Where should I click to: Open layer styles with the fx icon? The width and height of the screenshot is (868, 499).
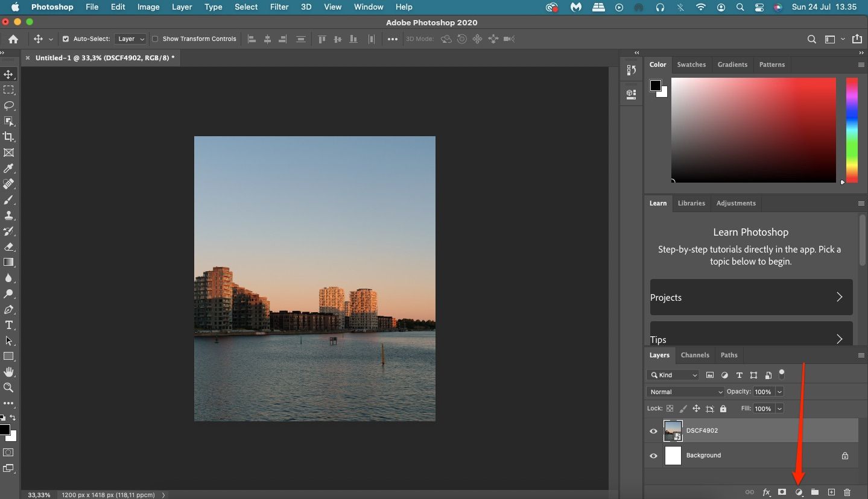765,492
